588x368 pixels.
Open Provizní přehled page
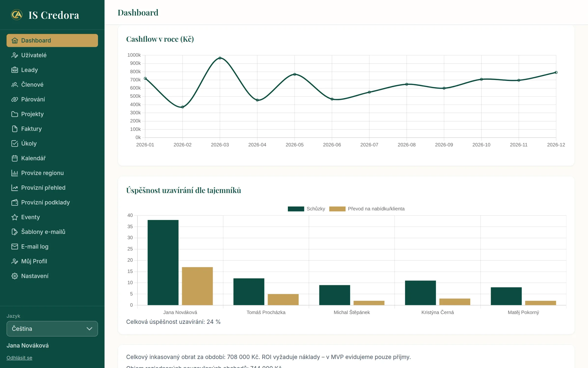coord(52,188)
